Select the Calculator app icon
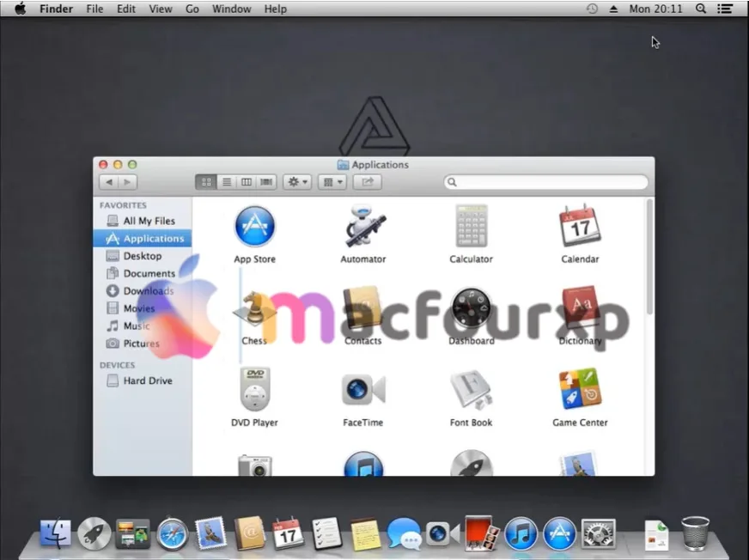The width and height of the screenshot is (749, 560). [x=471, y=226]
